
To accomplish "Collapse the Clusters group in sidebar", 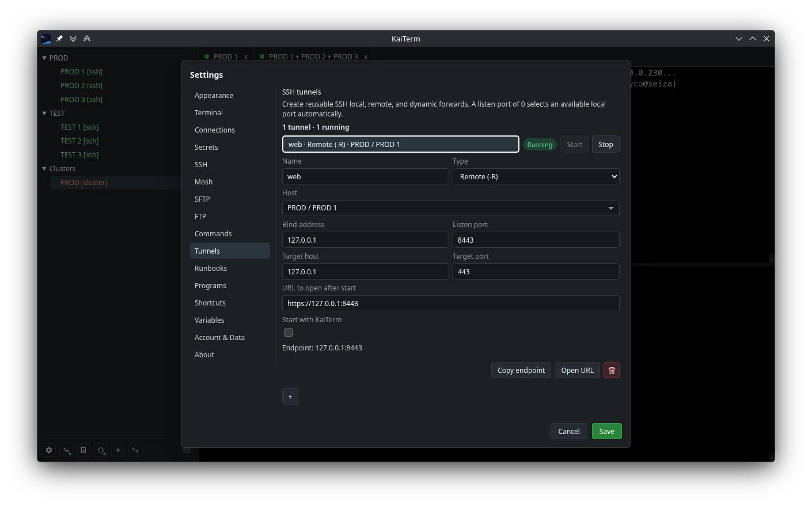I will coord(44,168).
